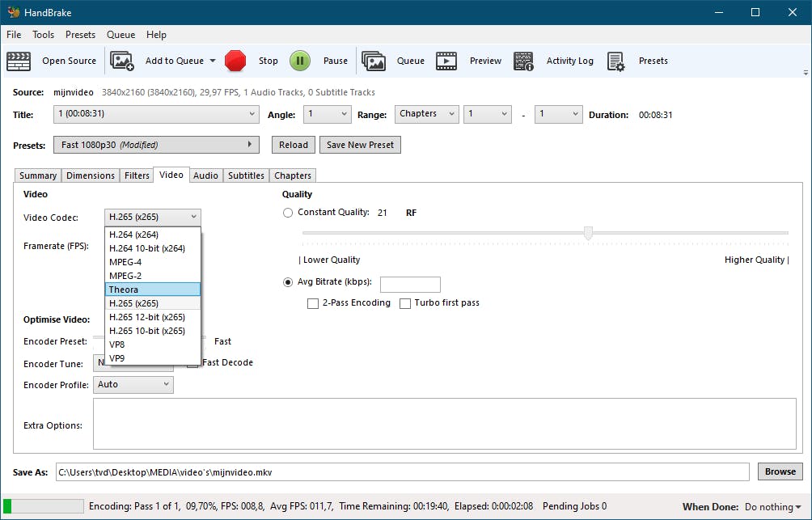The height and width of the screenshot is (520, 812).
Task: Choose H.265 12-bit (x265) codec
Action: (152, 317)
